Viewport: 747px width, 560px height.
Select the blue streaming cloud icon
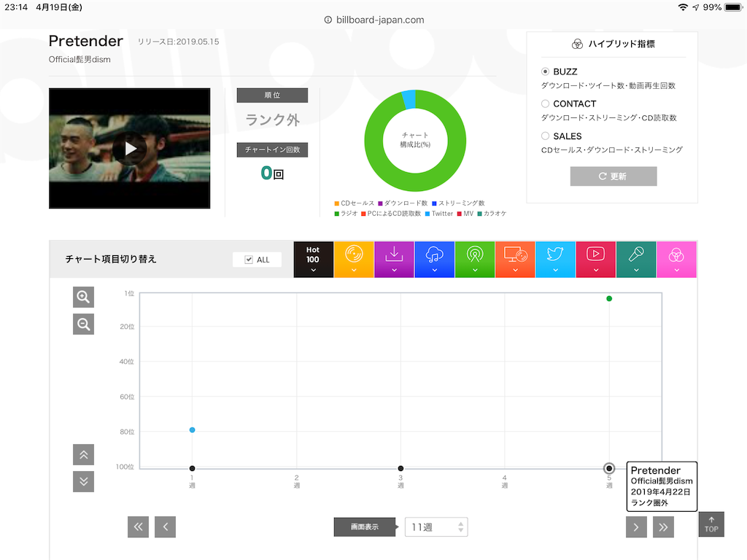[435, 260]
